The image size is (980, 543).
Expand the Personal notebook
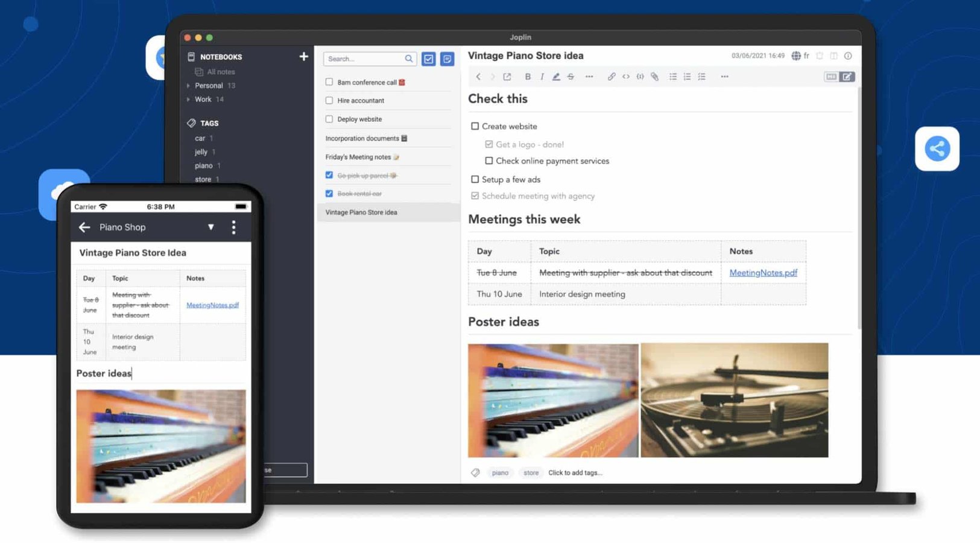(189, 85)
